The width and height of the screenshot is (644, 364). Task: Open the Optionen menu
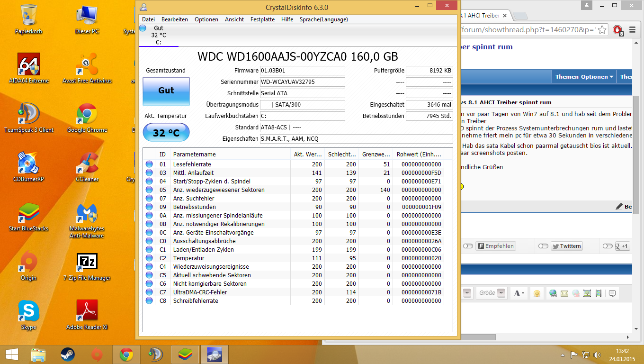[206, 19]
